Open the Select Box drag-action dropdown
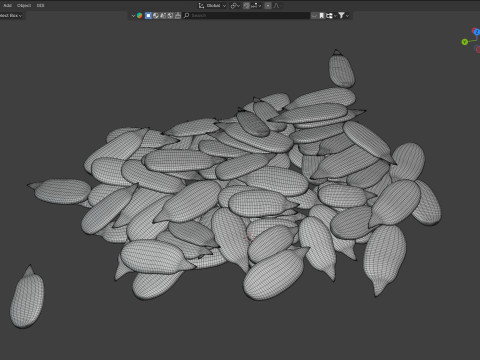The width and height of the screenshot is (480, 360). [11, 16]
